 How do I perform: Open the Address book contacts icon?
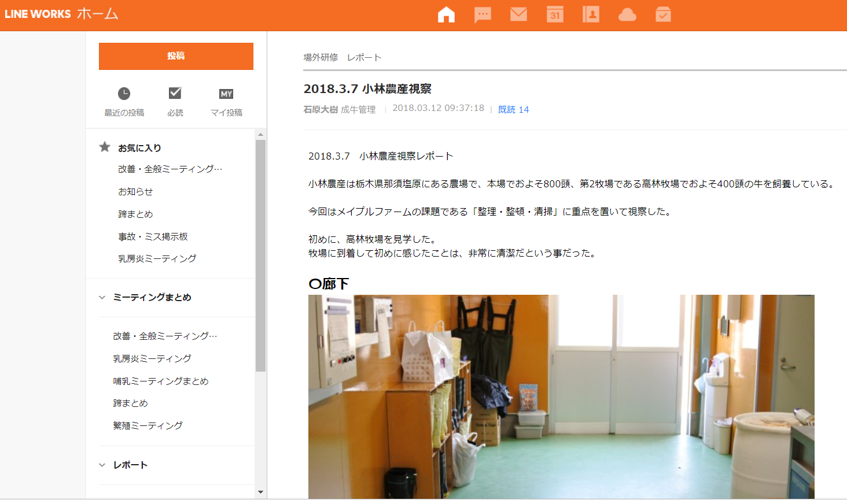pyautogui.click(x=591, y=14)
